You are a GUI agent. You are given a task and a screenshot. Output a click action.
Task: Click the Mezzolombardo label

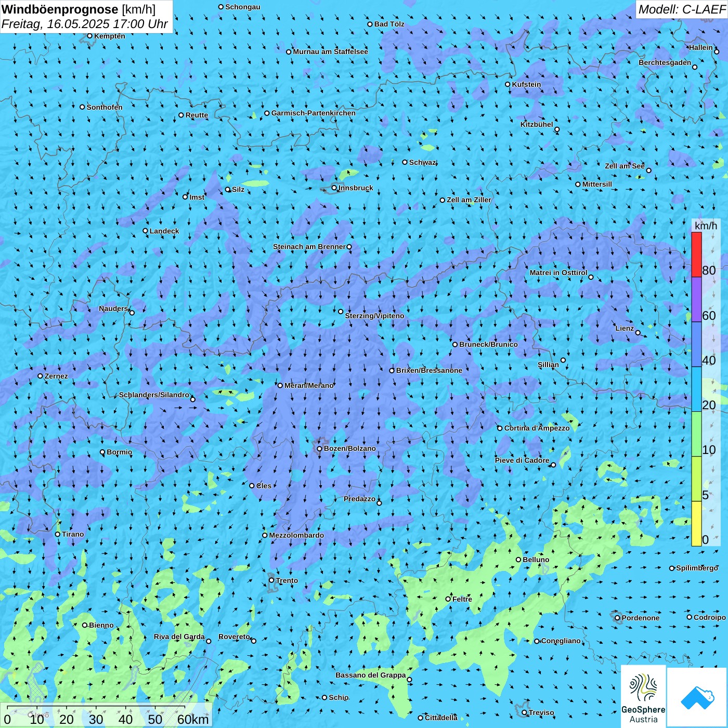[296, 535]
